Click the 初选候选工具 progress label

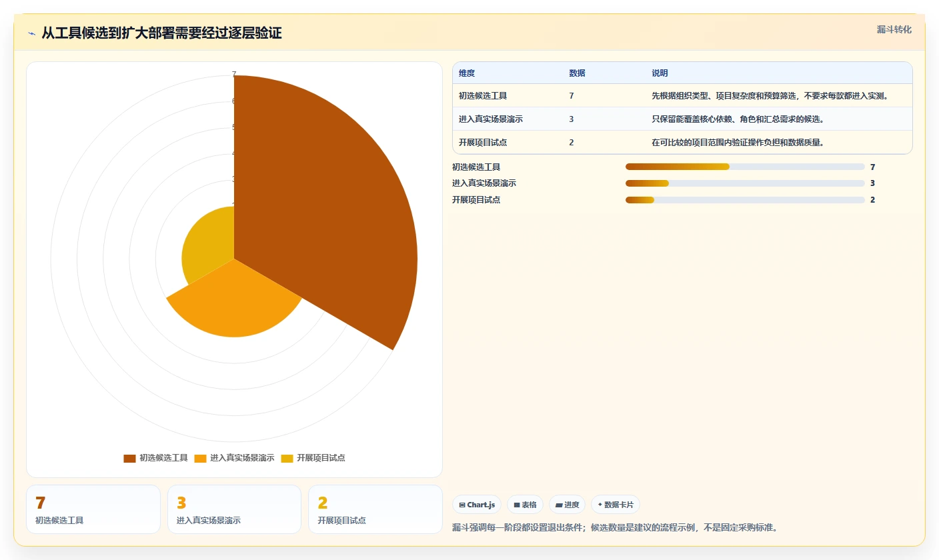(476, 167)
